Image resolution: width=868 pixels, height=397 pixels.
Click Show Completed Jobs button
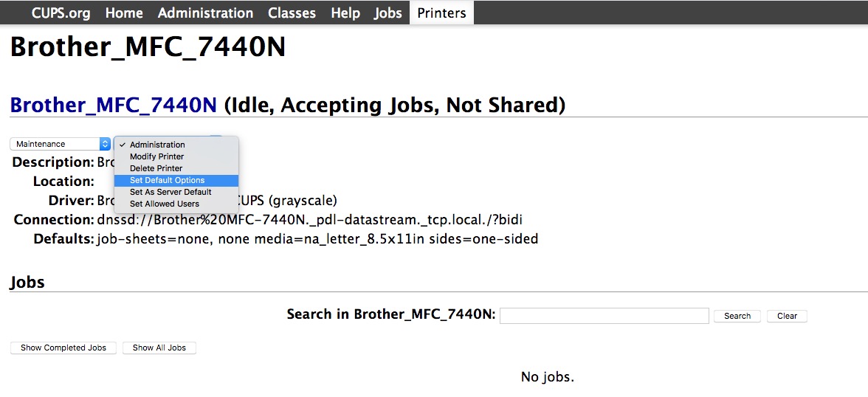pyautogui.click(x=63, y=348)
